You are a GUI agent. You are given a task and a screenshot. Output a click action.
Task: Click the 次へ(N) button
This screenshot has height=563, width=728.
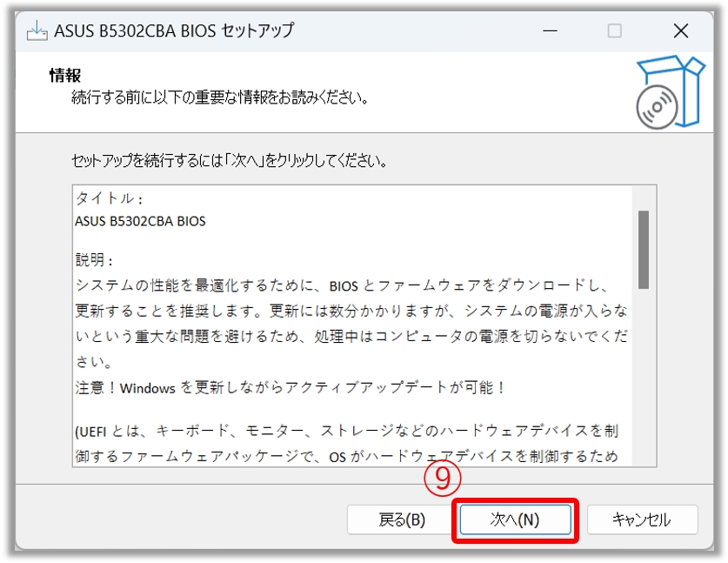tap(516, 519)
